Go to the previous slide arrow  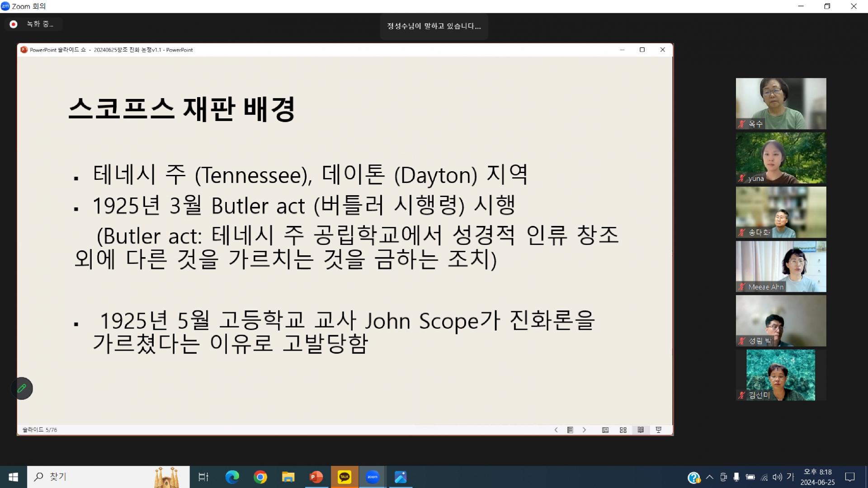pos(556,430)
